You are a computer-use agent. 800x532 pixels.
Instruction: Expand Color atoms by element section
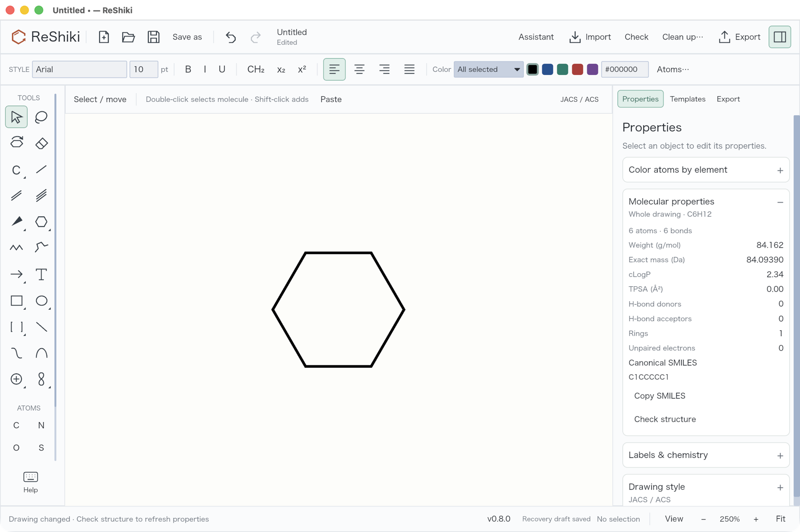(x=705, y=170)
